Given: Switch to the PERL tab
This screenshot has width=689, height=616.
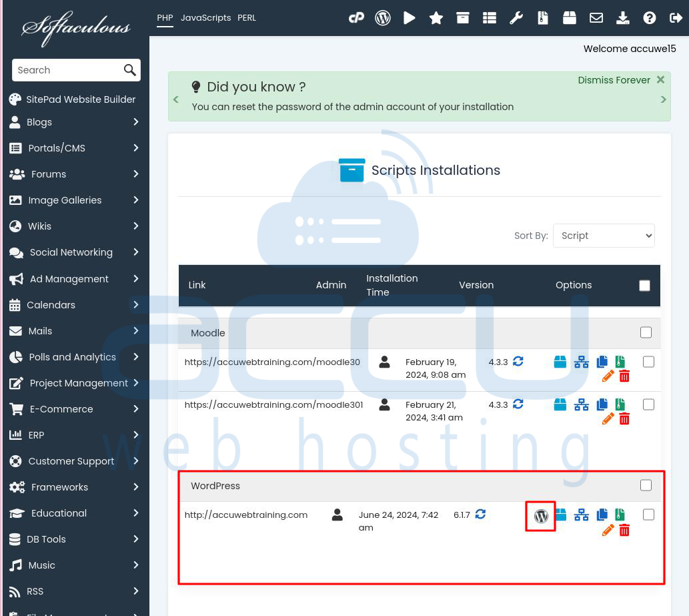Looking at the screenshot, I should click(x=247, y=18).
